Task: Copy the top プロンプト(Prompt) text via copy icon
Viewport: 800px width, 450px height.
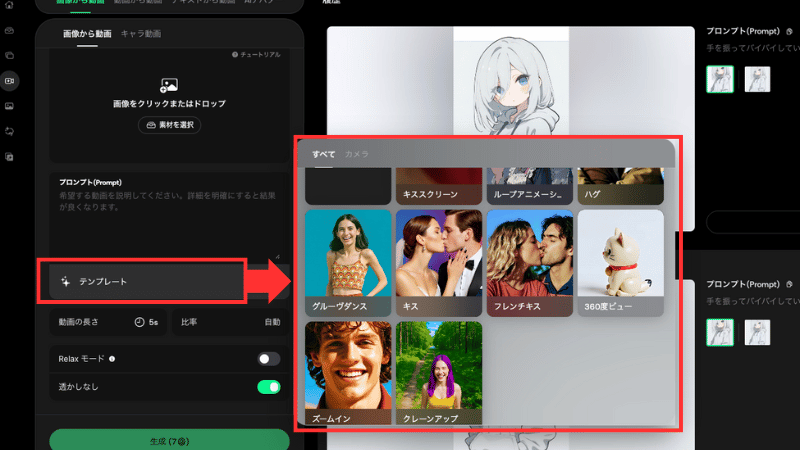Action: click(x=790, y=32)
